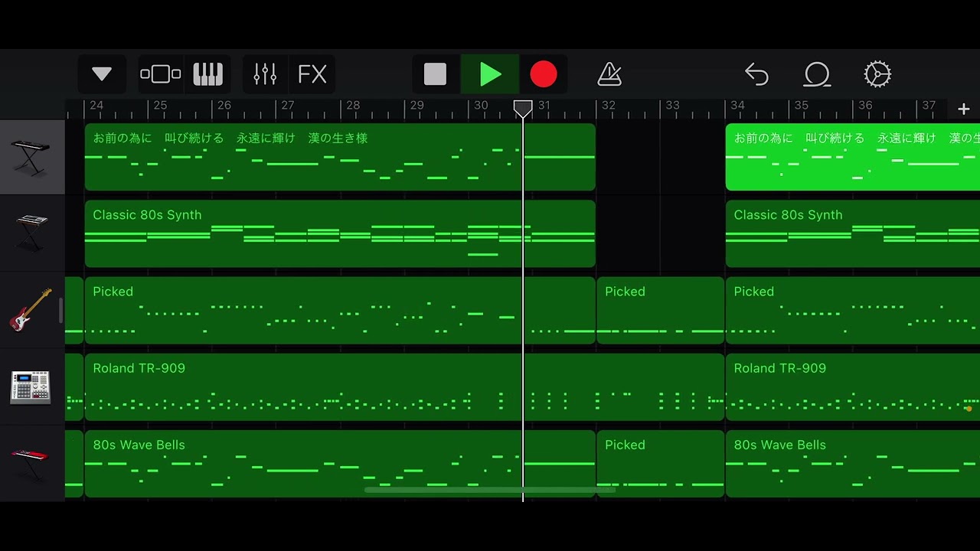Image resolution: width=980 pixels, height=551 pixels.
Task: Undo the last action
Action: click(x=756, y=74)
